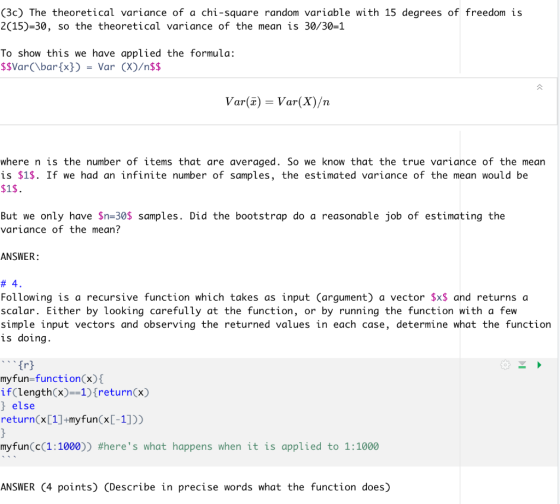Click the "myfun=function(x){" code line
560x504 pixels.
[x=52, y=379]
